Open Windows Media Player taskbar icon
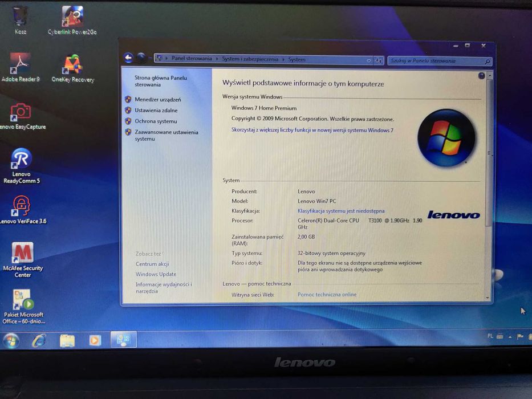Screen dimensions: 532x399 (95, 340)
